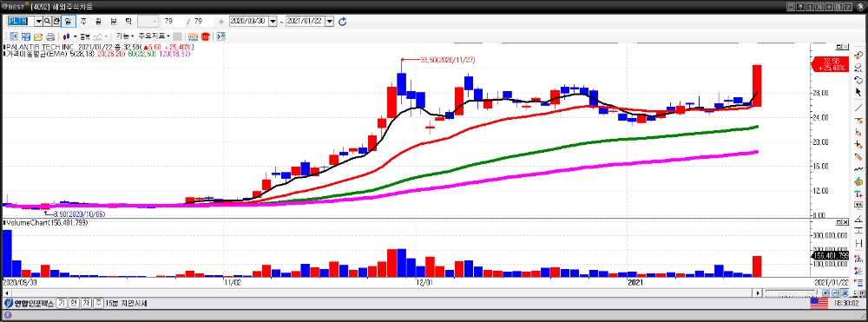This screenshot has width=868, height=322.
Task: Click the print chart icon
Action: (50, 36)
